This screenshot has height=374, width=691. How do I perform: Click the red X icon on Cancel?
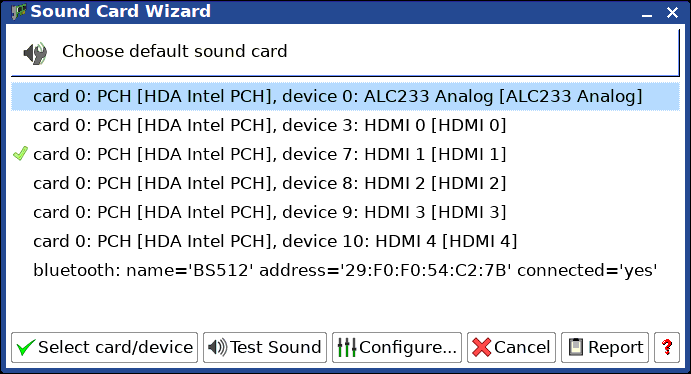(481, 348)
